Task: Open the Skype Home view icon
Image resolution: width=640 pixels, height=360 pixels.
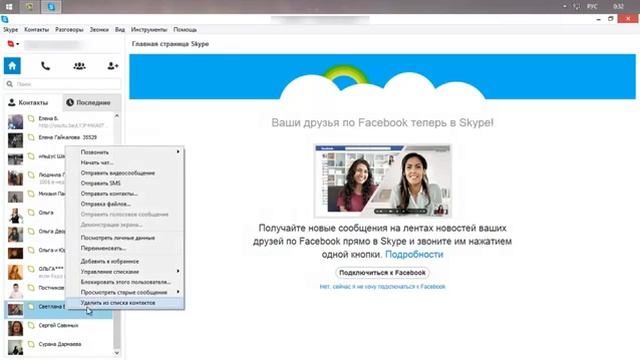Action: pyautogui.click(x=12, y=66)
